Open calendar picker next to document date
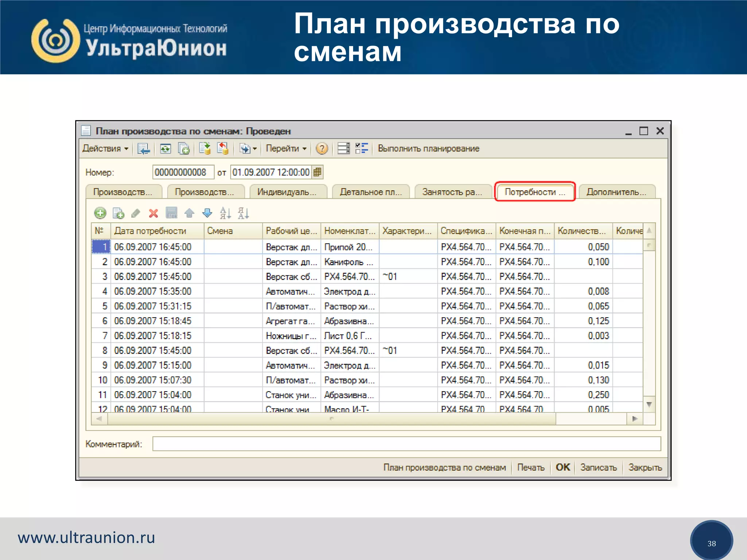Viewport: 747px width, 560px height. click(x=317, y=172)
